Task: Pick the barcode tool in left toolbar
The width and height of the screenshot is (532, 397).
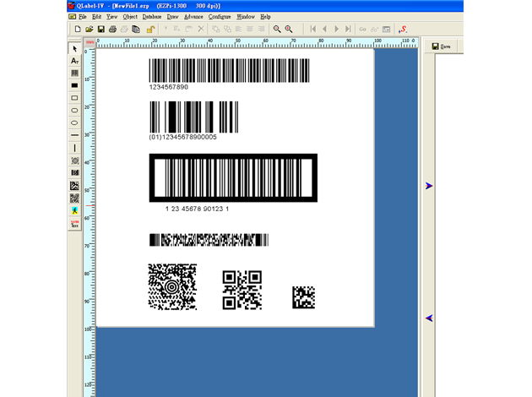Action: click(x=74, y=73)
